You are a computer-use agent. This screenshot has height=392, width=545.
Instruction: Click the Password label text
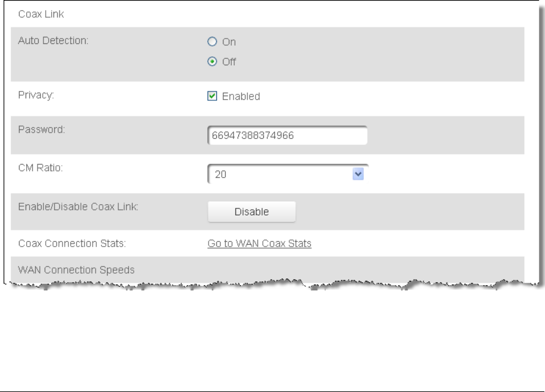[x=42, y=129]
